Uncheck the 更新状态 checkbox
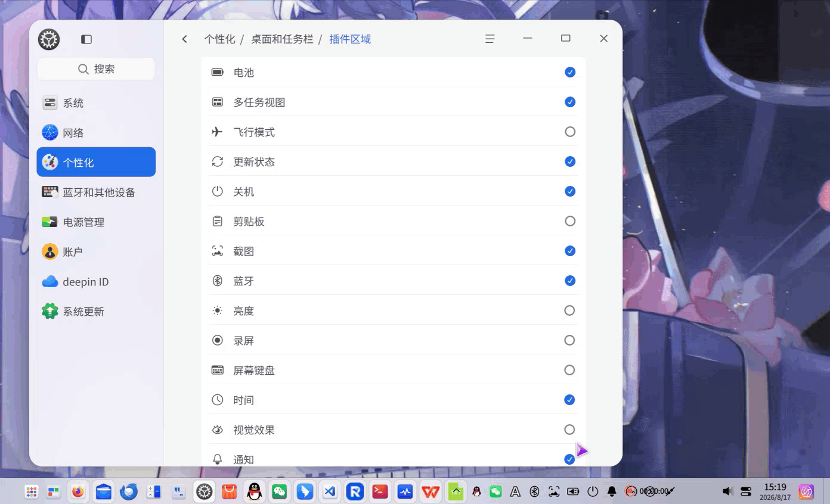The width and height of the screenshot is (830, 504). click(x=570, y=161)
